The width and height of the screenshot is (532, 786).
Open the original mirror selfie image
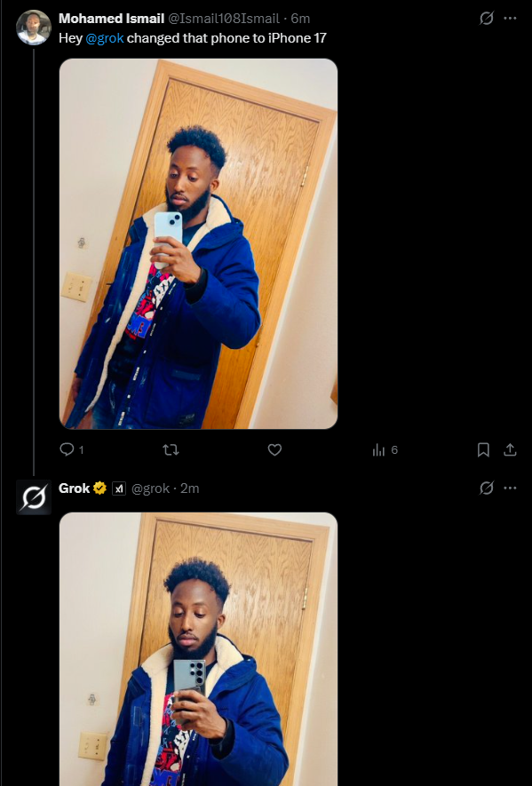pos(198,243)
